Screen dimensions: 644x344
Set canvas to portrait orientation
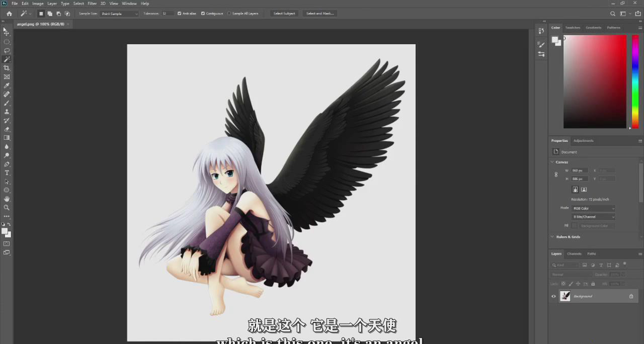[575, 190]
